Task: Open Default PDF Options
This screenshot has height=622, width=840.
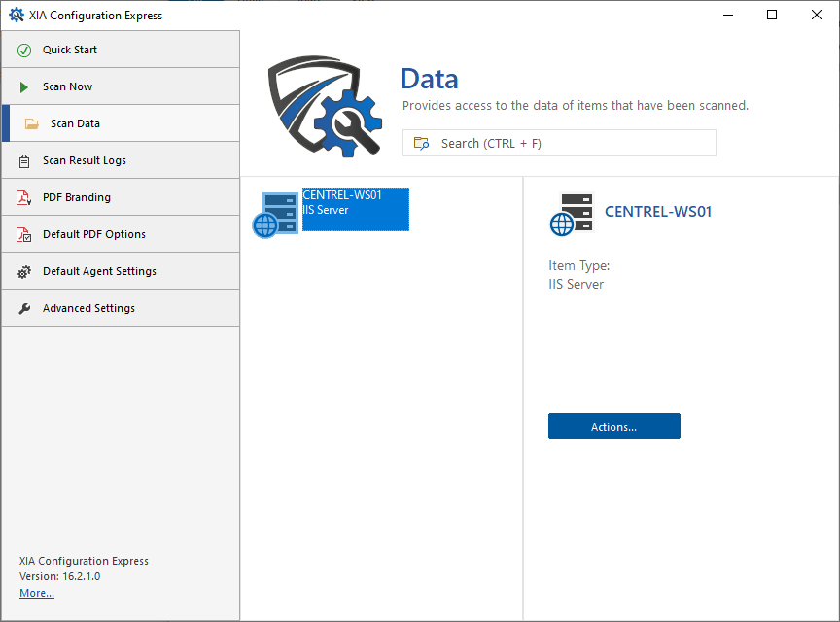Action: point(121,234)
